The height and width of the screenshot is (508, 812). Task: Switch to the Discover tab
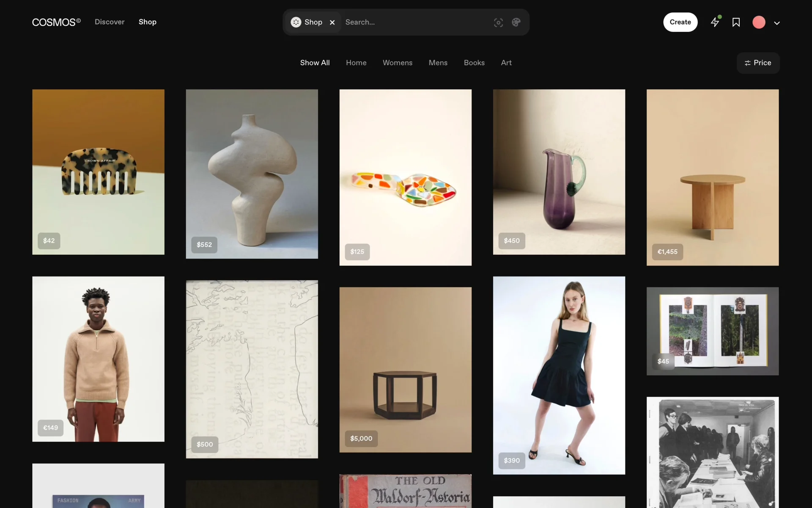(x=110, y=22)
